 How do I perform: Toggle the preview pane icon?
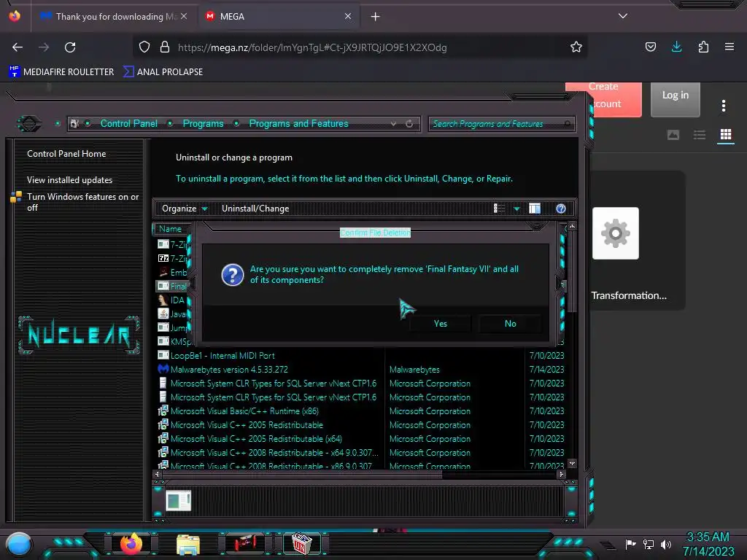coord(535,209)
